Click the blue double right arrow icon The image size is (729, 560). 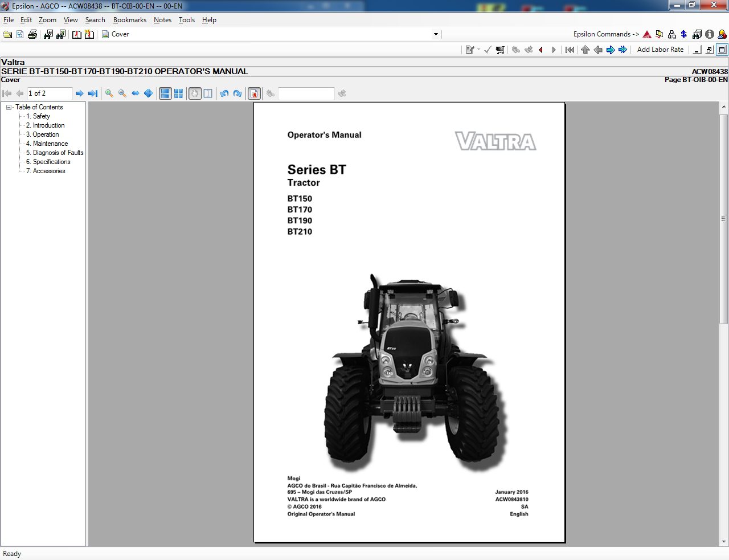pyautogui.click(x=623, y=50)
